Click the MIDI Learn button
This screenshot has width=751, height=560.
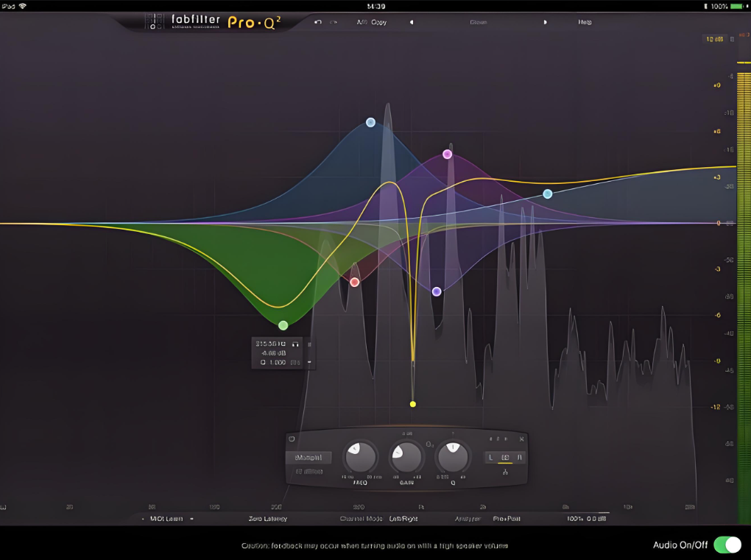(x=166, y=519)
